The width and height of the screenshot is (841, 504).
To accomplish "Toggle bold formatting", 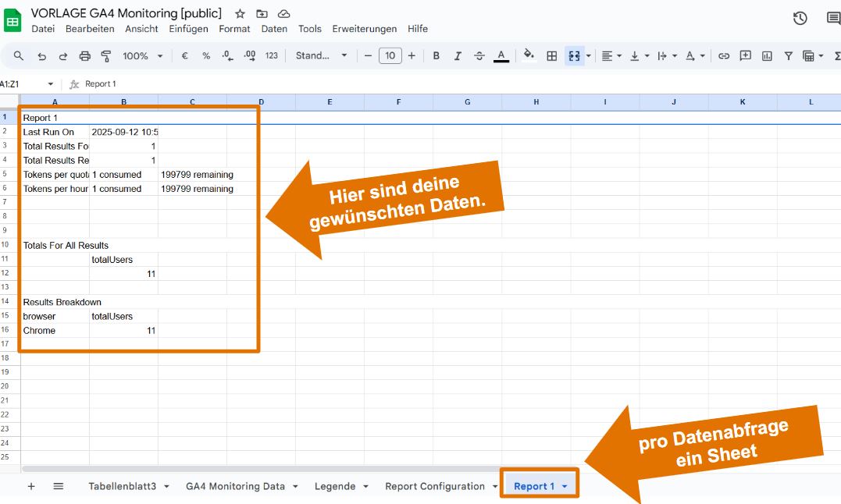I will point(436,55).
